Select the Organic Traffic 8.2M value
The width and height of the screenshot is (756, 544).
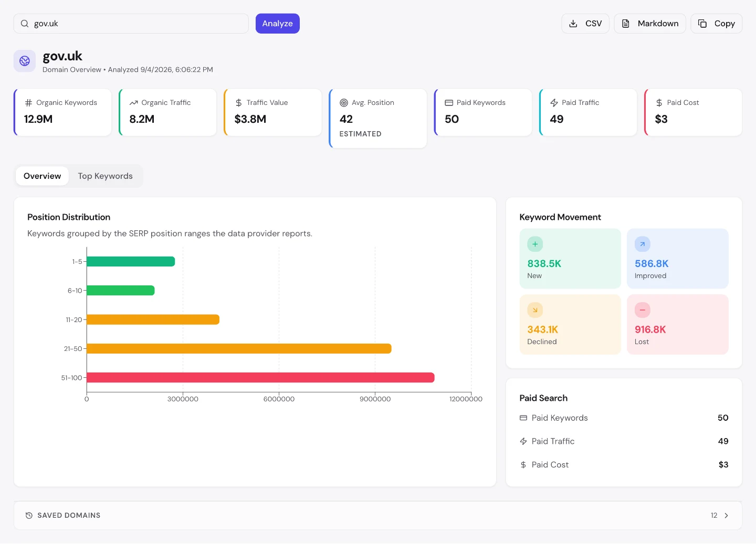click(x=142, y=119)
